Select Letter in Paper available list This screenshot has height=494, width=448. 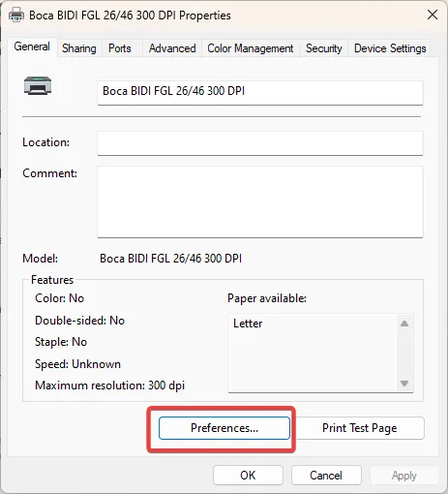click(x=248, y=324)
